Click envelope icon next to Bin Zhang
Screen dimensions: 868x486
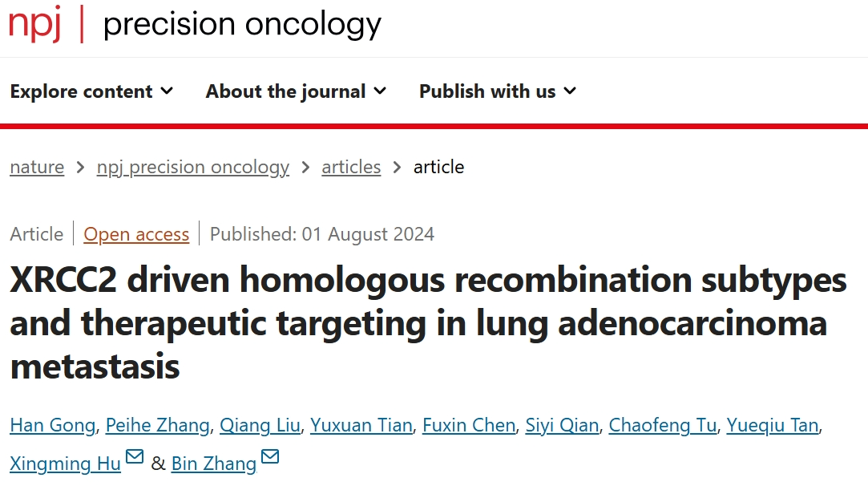pyautogui.click(x=270, y=456)
